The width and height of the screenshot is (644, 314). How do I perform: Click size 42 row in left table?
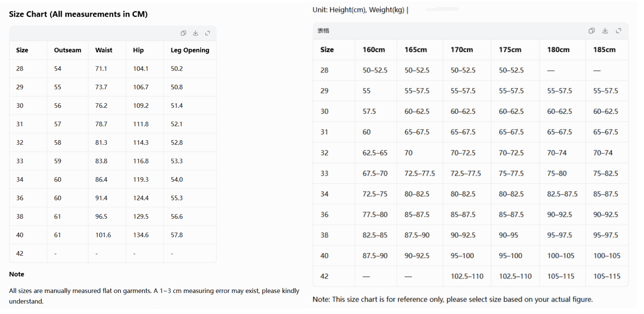[x=113, y=253]
